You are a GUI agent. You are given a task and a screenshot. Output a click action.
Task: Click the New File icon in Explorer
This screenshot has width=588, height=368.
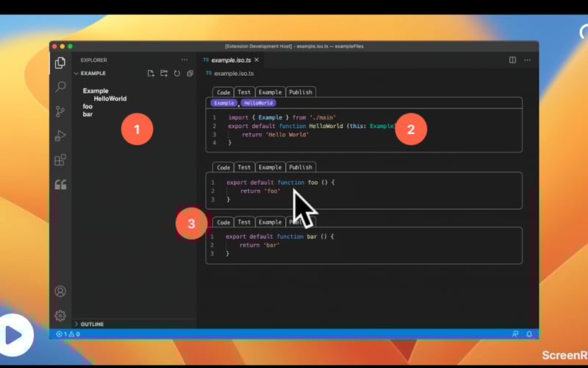tap(151, 73)
